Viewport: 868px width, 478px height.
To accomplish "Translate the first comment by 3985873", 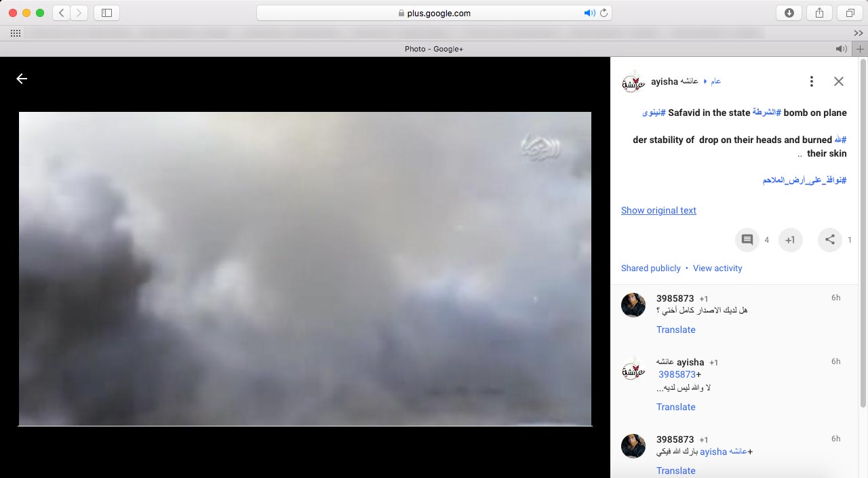I will (x=675, y=330).
